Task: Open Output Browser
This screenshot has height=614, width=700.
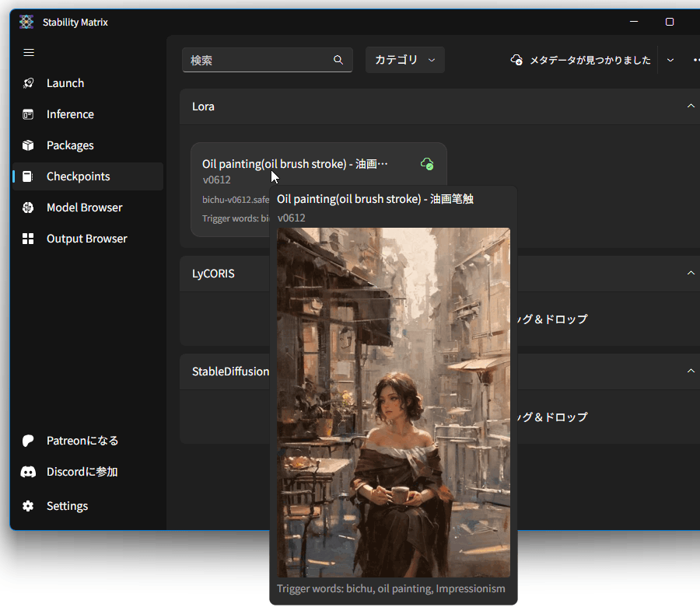Action: pyautogui.click(x=88, y=239)
